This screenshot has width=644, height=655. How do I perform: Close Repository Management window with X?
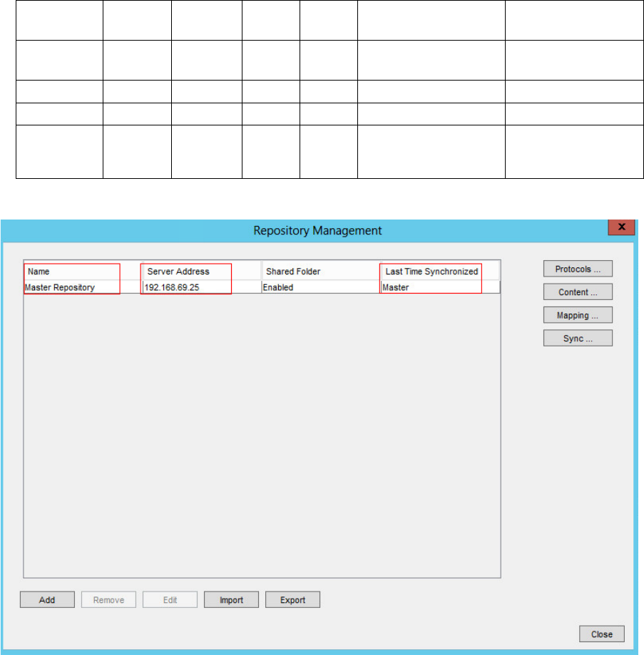click(621, 227)
